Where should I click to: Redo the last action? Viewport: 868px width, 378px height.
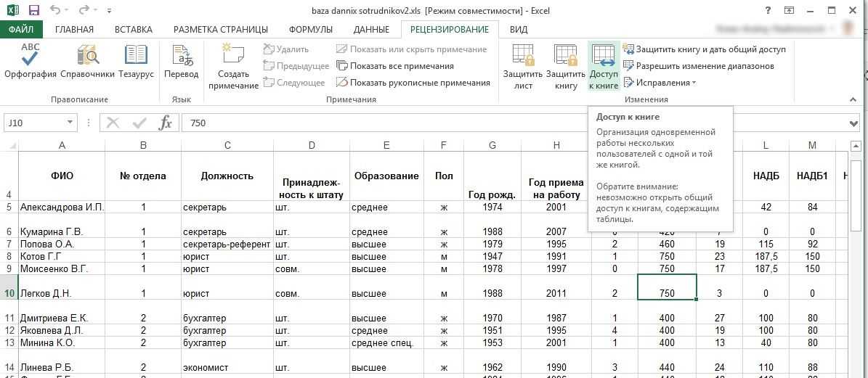84,10
